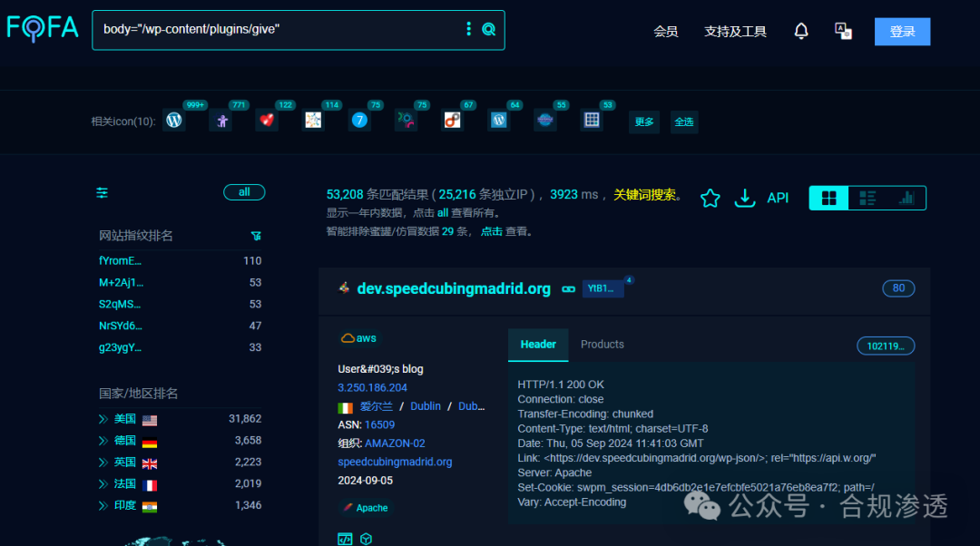
Task: Filter by icon with 67 badge
Action: point(453,121)
